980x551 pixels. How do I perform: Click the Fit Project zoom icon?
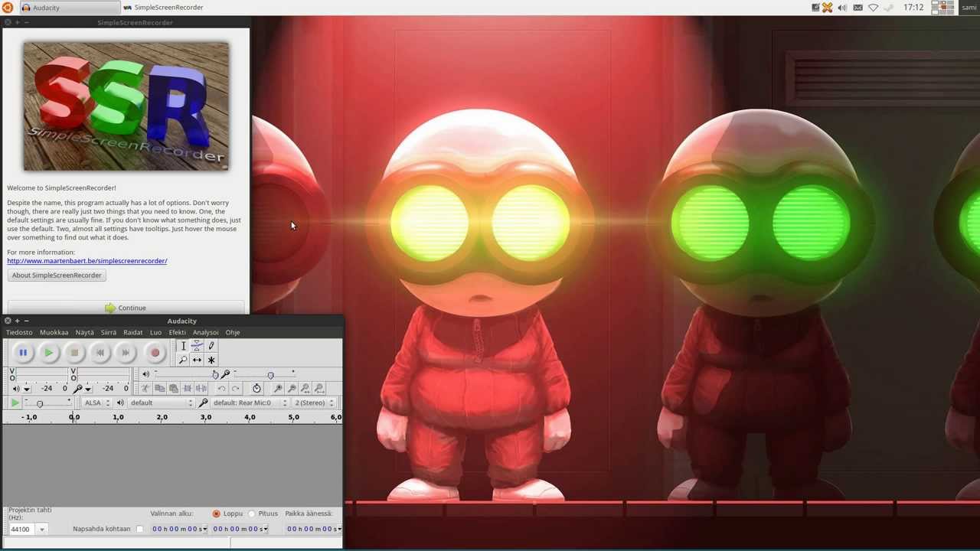tap(319, 389)
